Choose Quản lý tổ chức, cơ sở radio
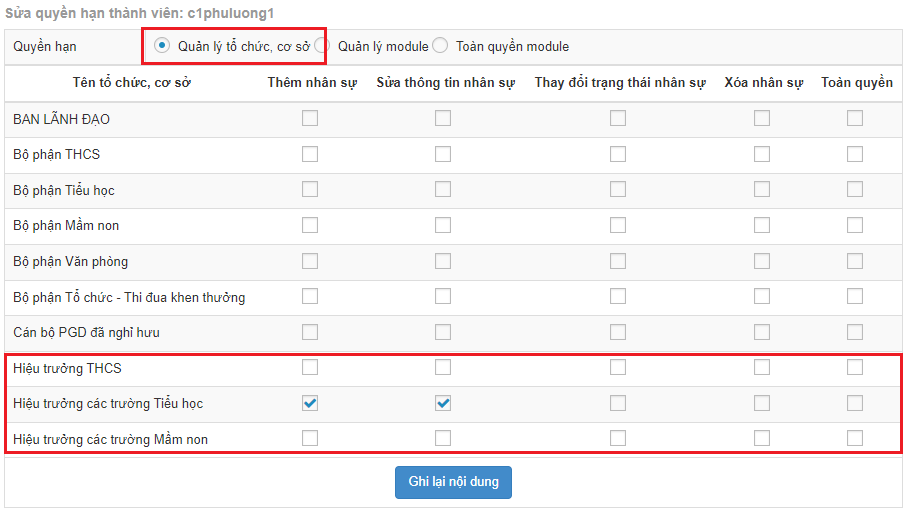The width and height of the screenshot is (910, 508). [x=162, y=45]
